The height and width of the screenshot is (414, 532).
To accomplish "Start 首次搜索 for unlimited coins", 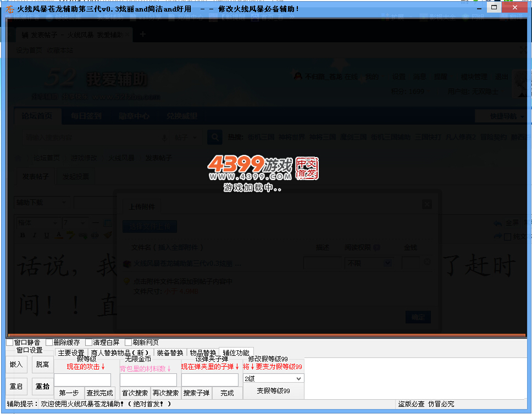I will click(x=135, y=393).
